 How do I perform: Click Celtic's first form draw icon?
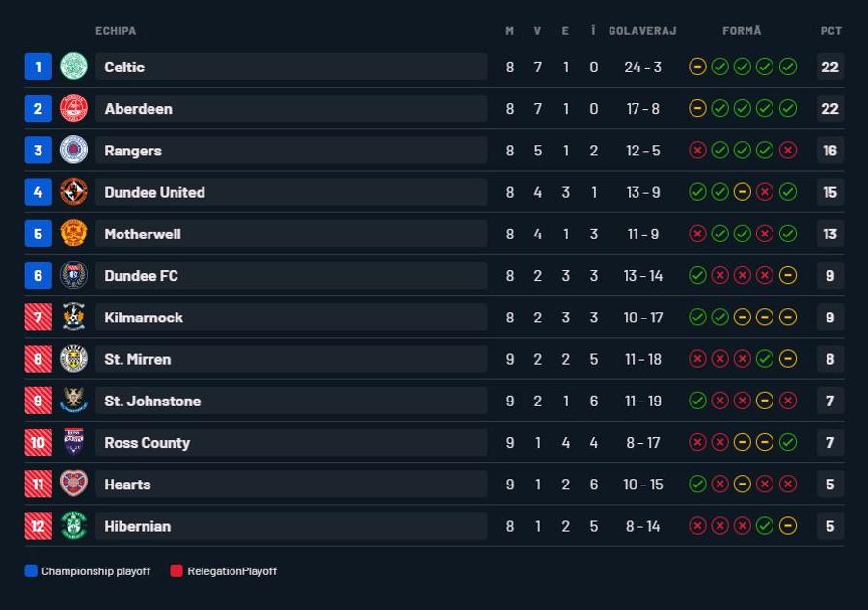697,67
